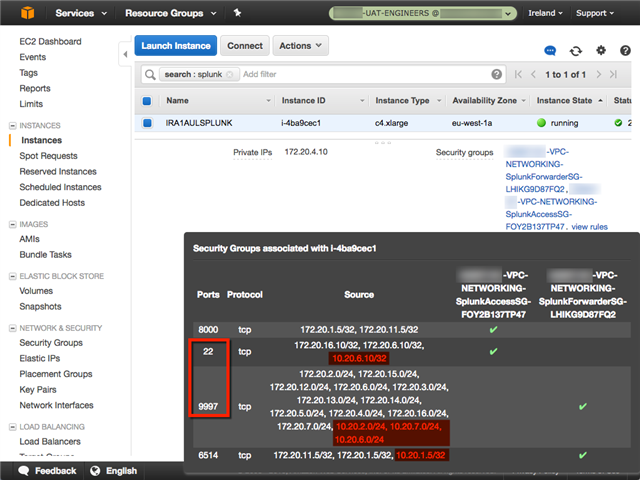Open Load Balancers in sidebar
The width and height of the screenshot is (640, 480).
pyautogui.click(x=50, y=442)
